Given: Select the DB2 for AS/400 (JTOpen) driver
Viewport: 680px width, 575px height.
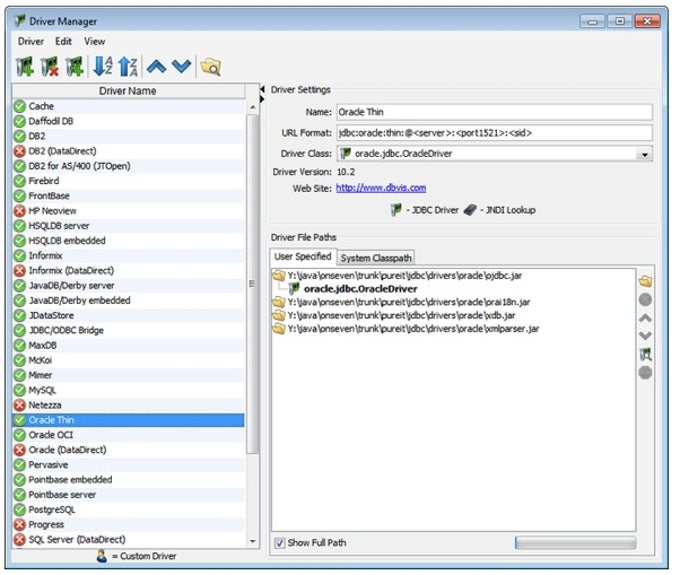Looking at the screenshot, I should pyautogui.click(x=128, y=166).
